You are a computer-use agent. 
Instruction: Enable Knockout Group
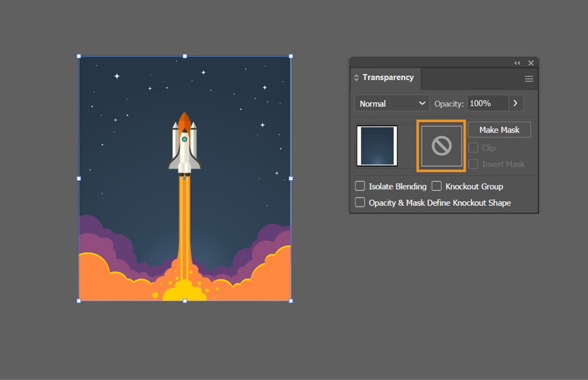pos(437,186)
